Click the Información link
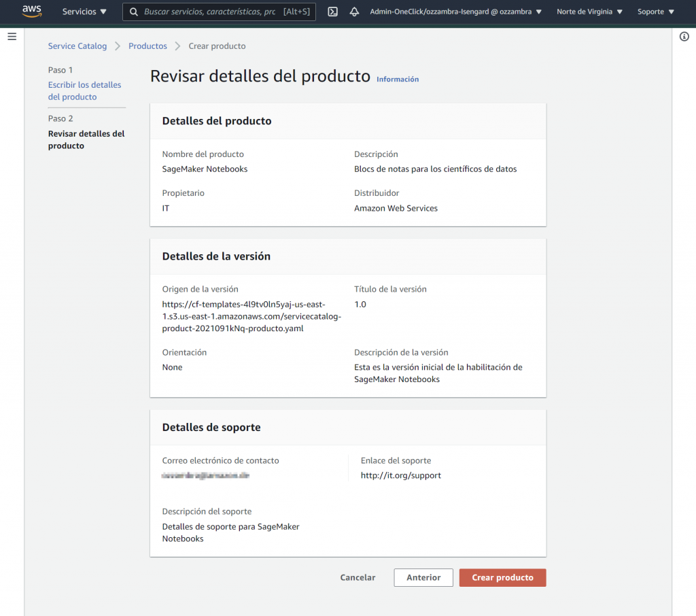This screenshot has height=616, width=696. point(397,79)
